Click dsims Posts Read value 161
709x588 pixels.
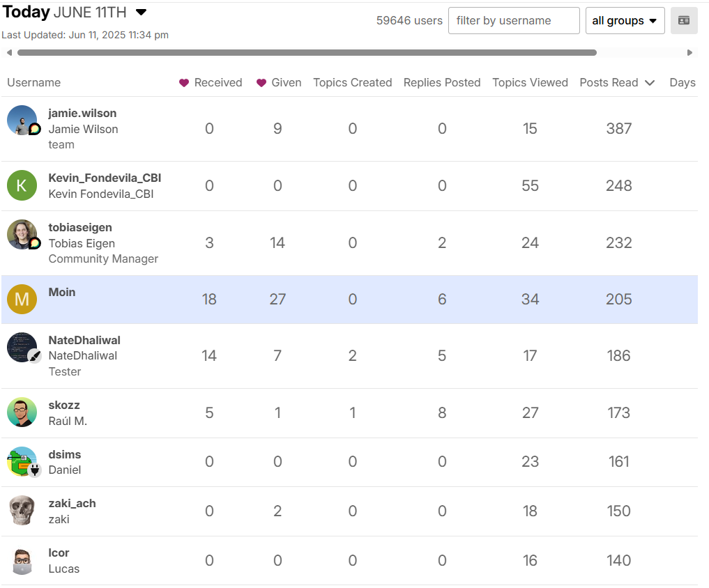618,461
